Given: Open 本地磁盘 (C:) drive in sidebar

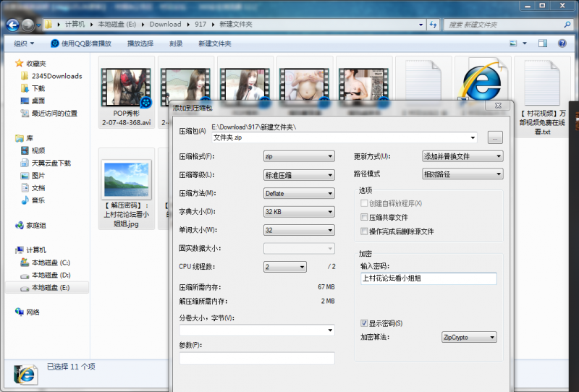Looking at the screenshot, I should (x=50, y=263).
